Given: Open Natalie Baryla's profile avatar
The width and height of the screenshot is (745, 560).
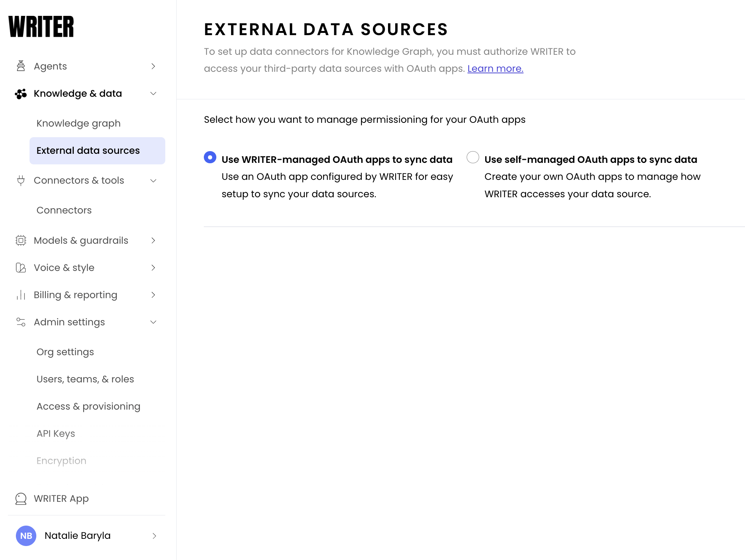Looking at the screenshot, I should [26, 536].
